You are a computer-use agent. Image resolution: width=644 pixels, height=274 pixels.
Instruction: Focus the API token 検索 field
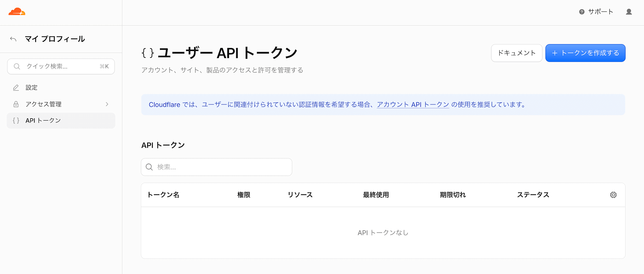(x=216, y=167)
